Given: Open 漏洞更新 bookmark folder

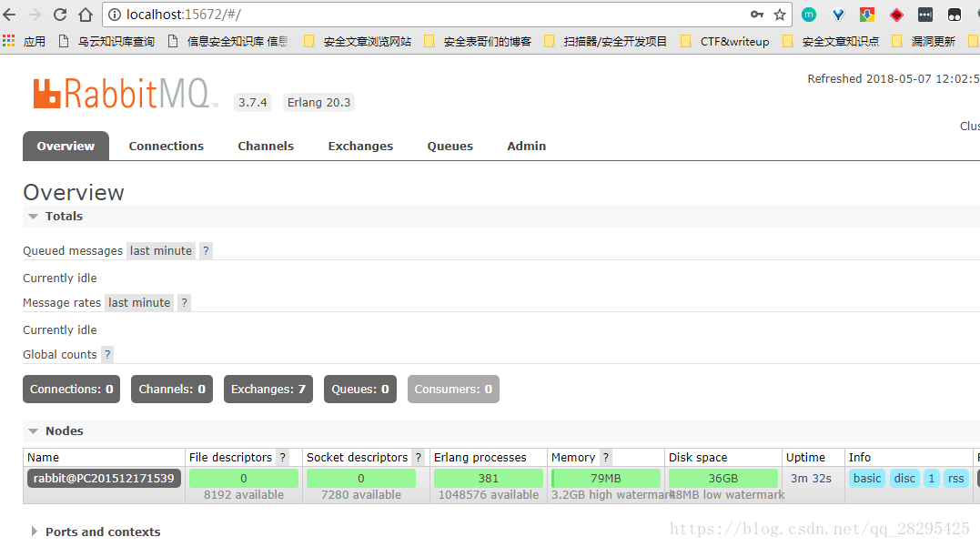Looking at the screenshot, I should [924, 41].
